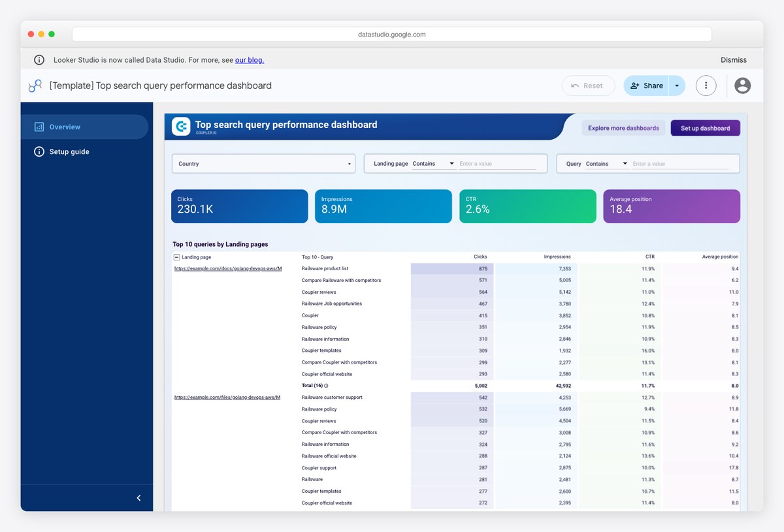Viewport: 784px width, 532px height.
Task: Change Query Contains condition dropdown
Action: tap(606, 164)
